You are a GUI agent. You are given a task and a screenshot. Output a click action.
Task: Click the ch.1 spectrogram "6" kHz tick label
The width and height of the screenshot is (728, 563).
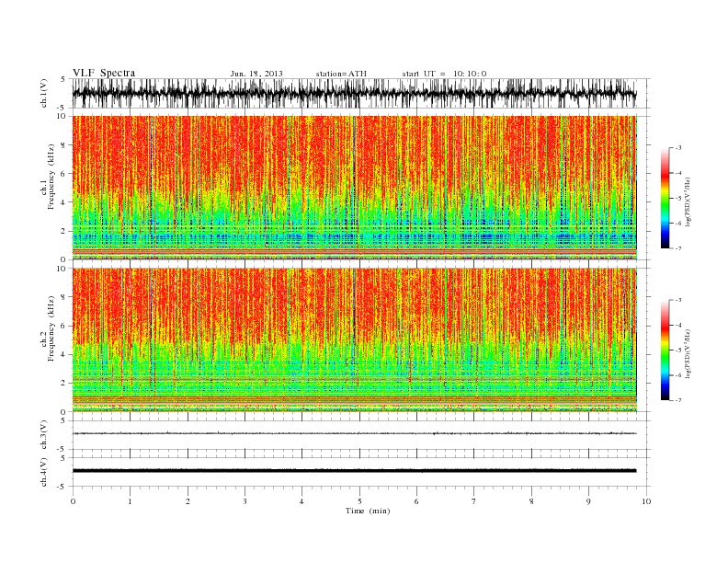click(x=63, y=173)
